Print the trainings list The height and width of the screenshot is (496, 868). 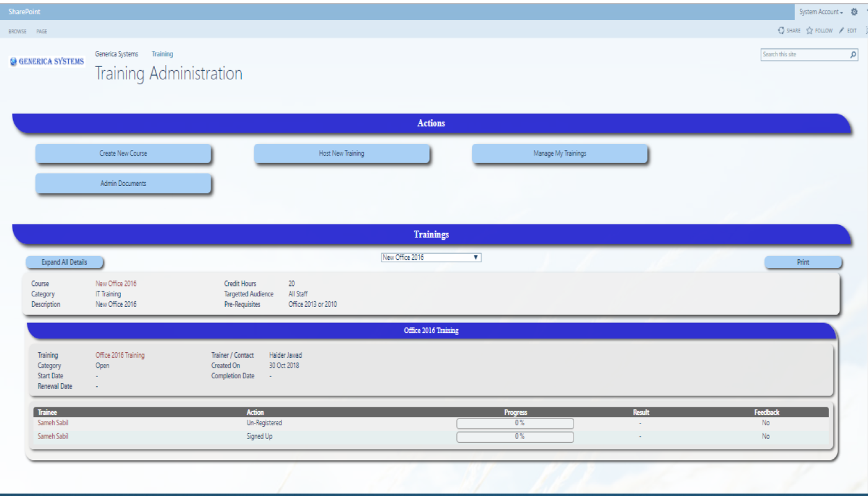pyautogui.click(x=803, y=262)
